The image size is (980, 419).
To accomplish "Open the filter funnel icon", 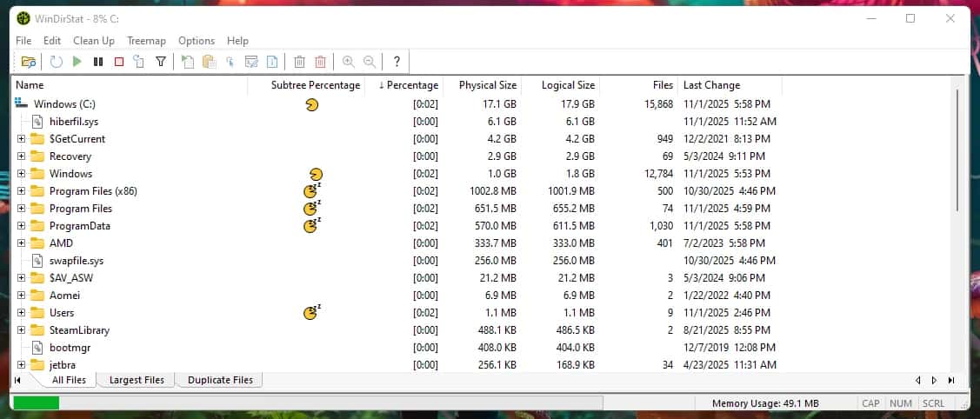I will tap(161, 62).
